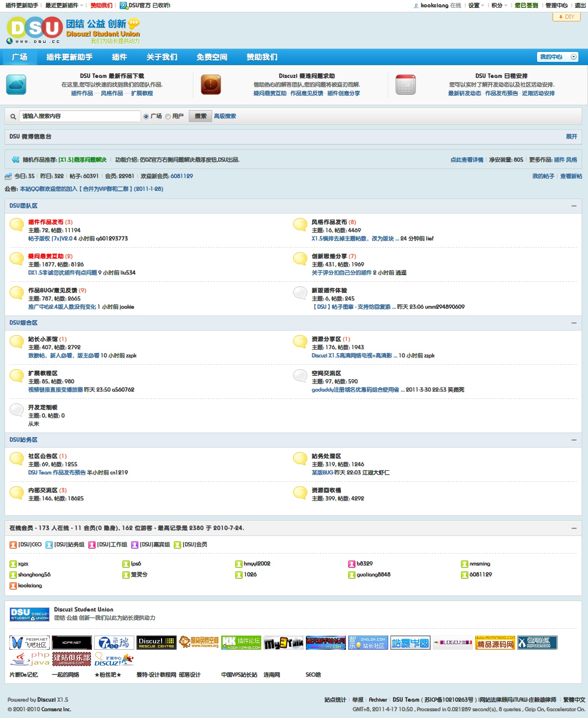This screenshot has width=588, height=718.
Task: Open 查看新帖 link
Action: pyautogui.click(x=571, y=176)
